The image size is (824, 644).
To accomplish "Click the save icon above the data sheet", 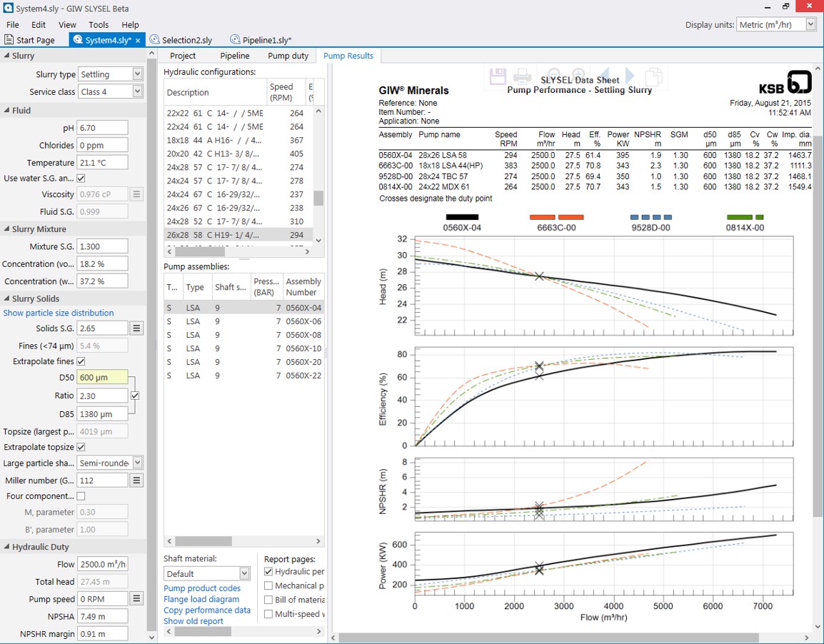I will click(x=497, y=76).
